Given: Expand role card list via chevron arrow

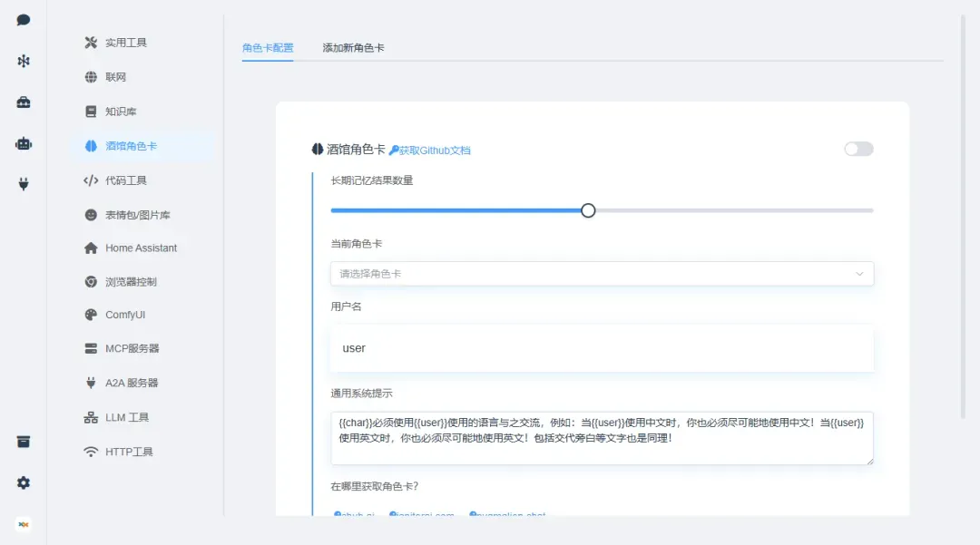Looking at the screenshot, I should [x=859, y=274].
